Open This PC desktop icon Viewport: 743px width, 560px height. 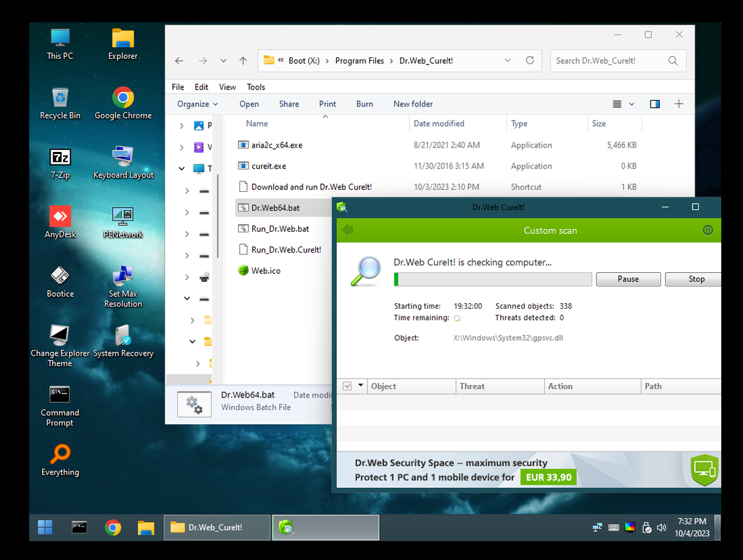60,44
